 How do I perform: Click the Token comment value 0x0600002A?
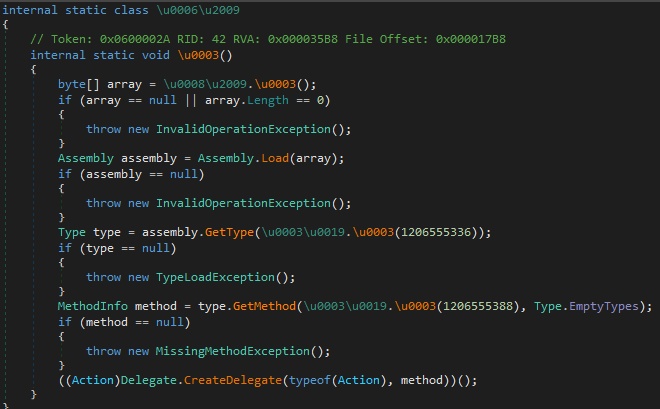(x=135, y=39)
